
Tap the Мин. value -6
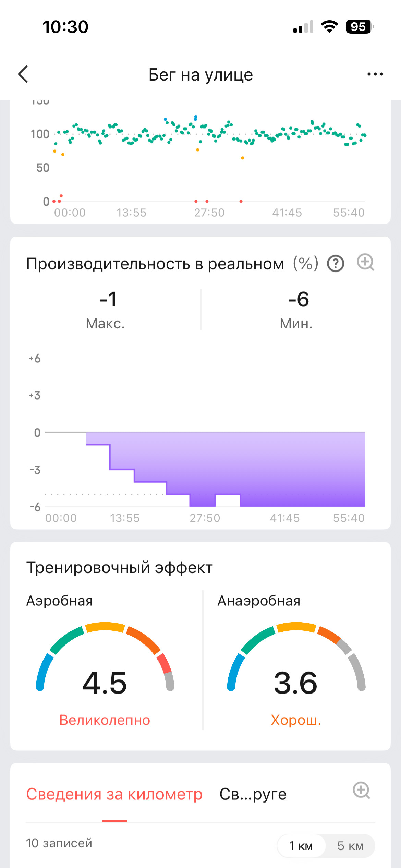click(299, 299)
